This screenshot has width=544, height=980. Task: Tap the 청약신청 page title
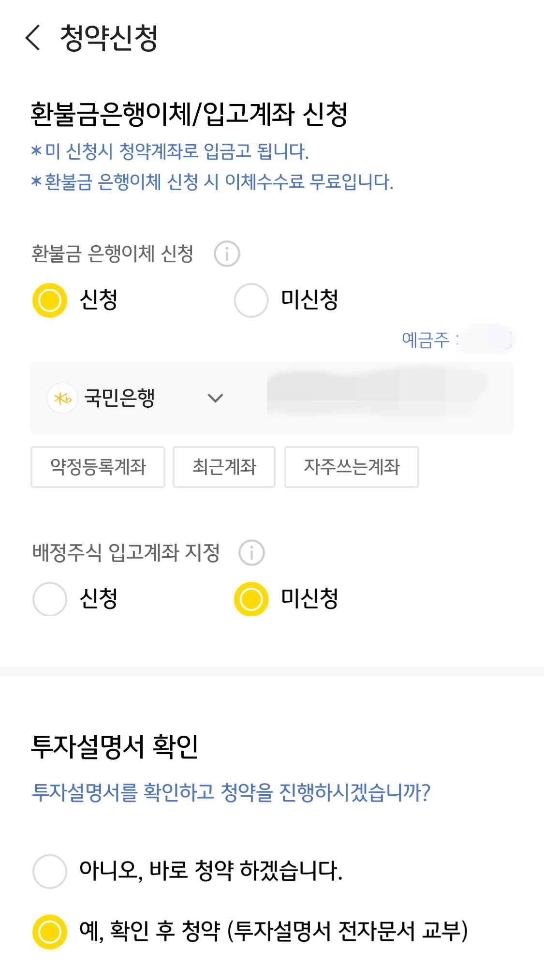click(109, 38)
